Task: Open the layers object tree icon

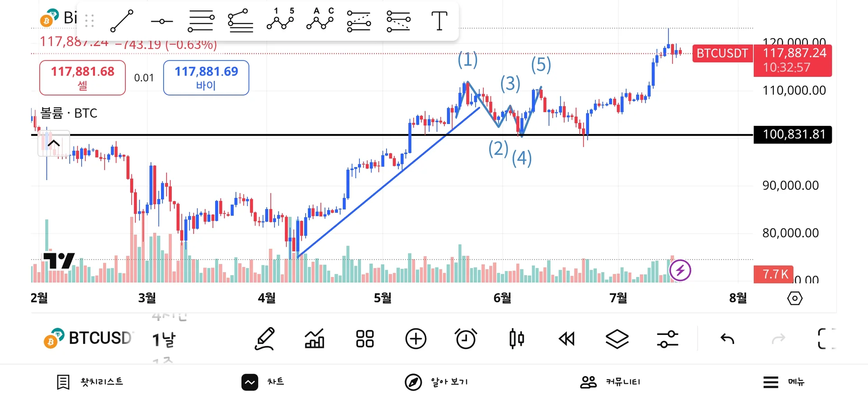Action: coord(617,339)
